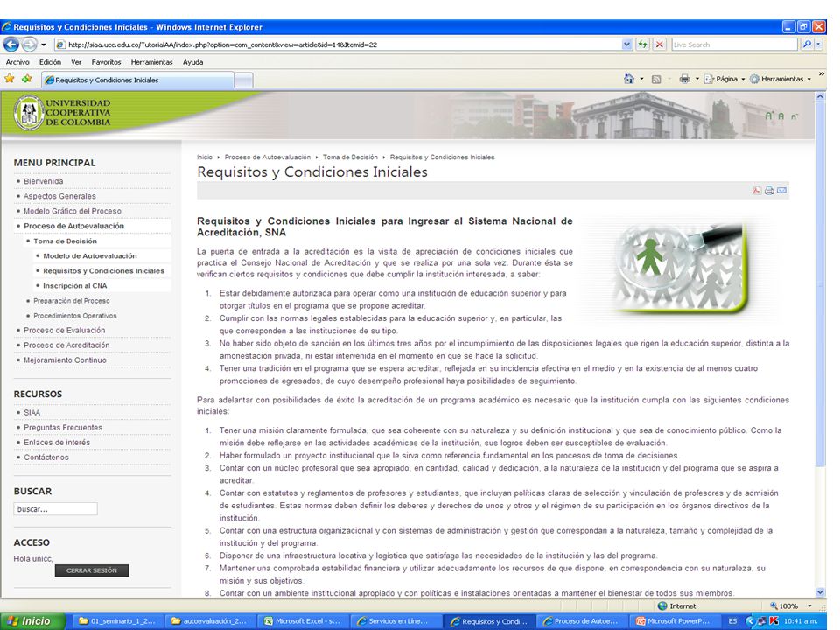Image resolution: width=840 pixels, height=630 pixels.
Task: Open the Home button dropdown arrow
Action: pyautogui.click(x=641, y=79)
